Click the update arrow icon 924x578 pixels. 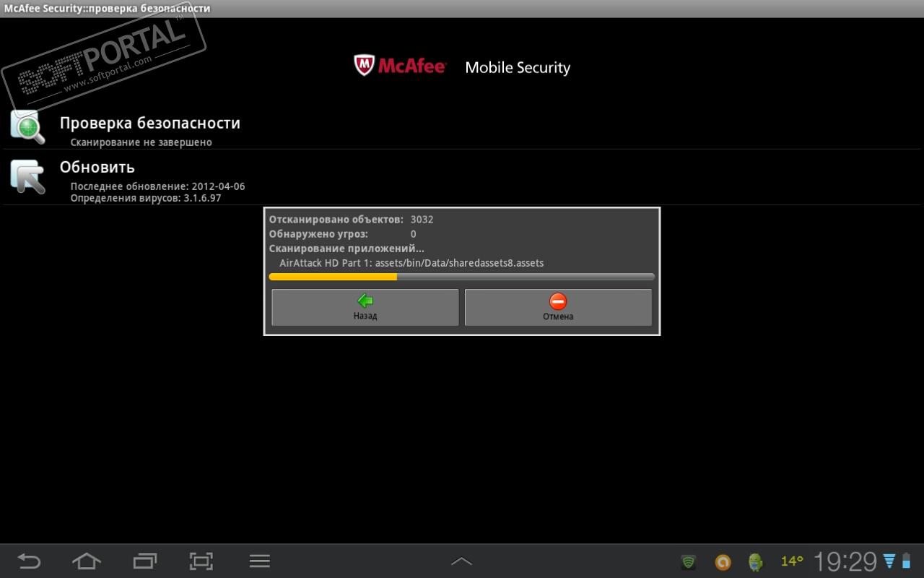click(28, 176)
